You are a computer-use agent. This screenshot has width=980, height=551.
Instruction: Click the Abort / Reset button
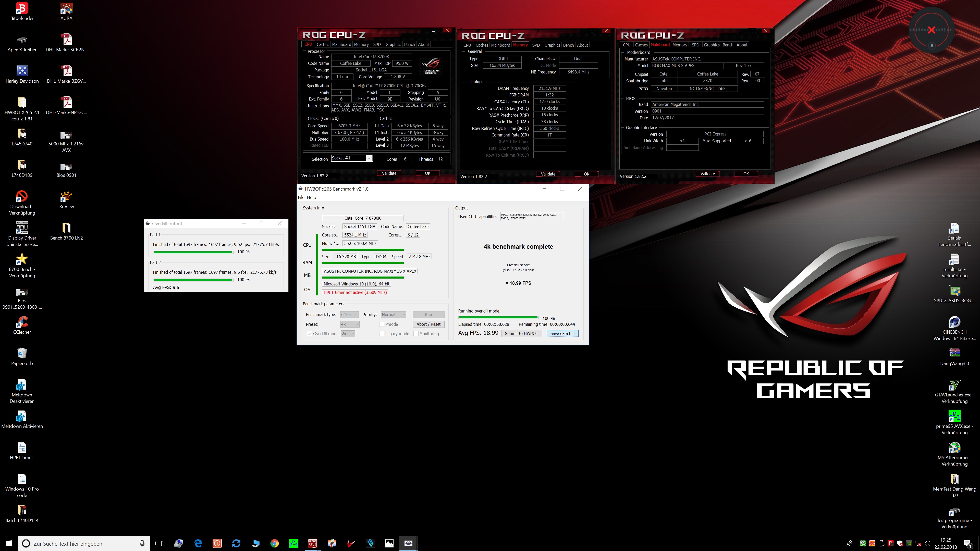click(428, 324)
